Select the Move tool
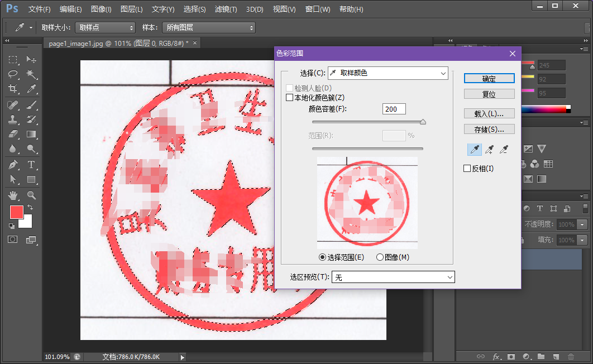This screenshot has height=364, width=593. coord(31,60)
